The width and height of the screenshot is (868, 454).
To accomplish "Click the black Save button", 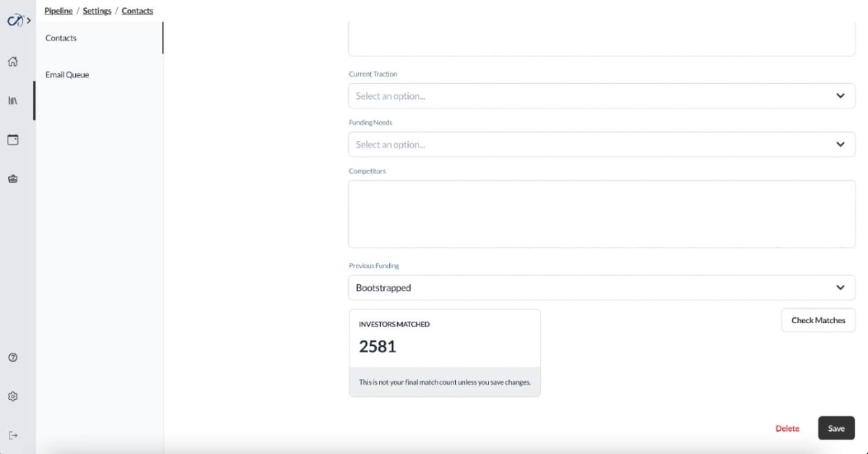I will pos(836,428).
